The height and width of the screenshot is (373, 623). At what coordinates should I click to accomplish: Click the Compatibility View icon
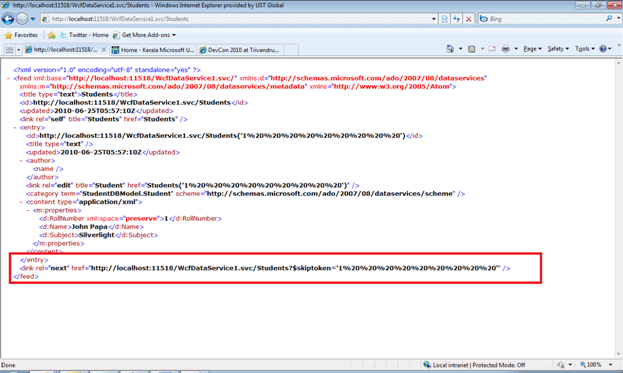(x=445, y=19)
